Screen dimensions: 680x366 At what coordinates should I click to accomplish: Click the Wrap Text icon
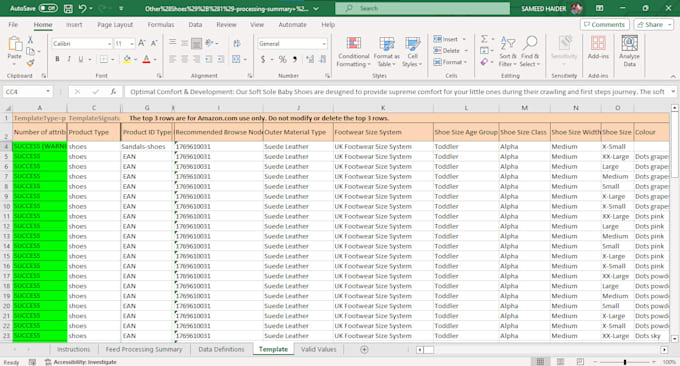[237, 43]
